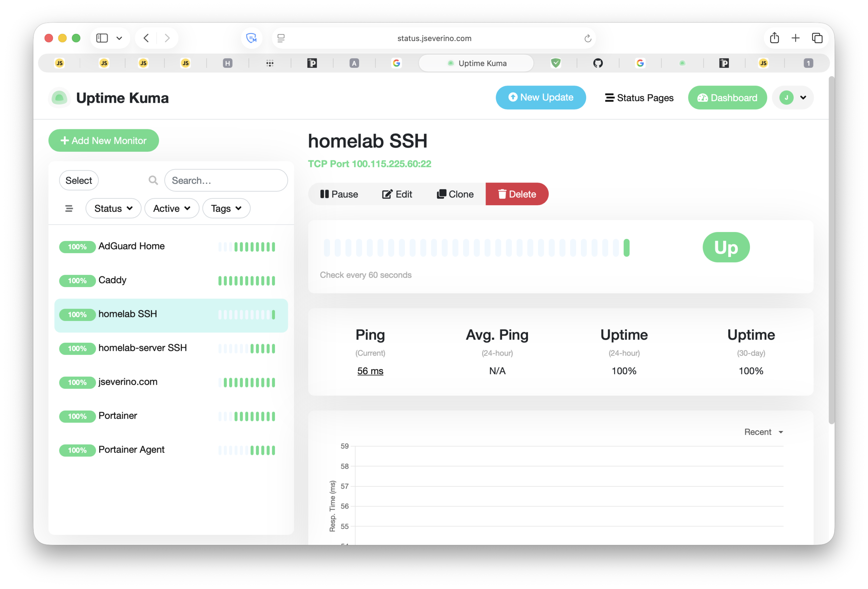The image size is (868, 589).
Task: Focus the Search… field
Action: tap(226, 180)
